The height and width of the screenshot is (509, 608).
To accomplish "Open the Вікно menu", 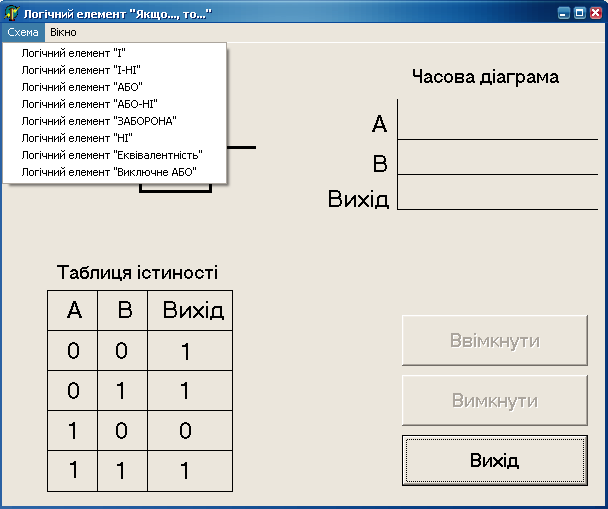I will (63, 32).
